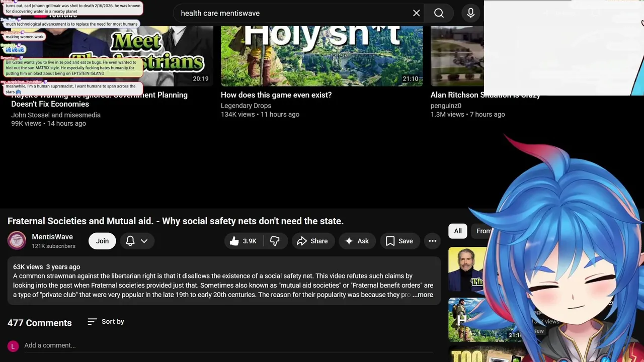Click the '134K views • 11 hours ago' text
Image resolution: width=644 pixels, height=362 pixels.
pos(260,115)
